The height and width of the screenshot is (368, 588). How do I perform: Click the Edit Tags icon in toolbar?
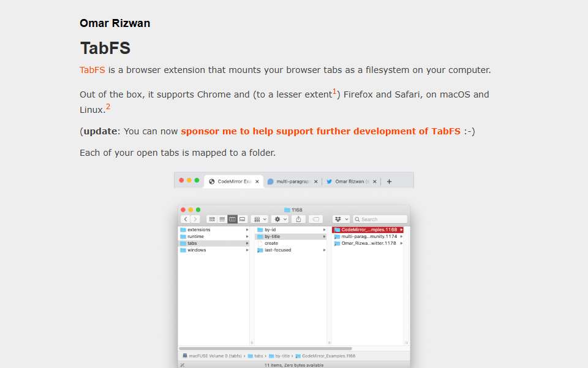click(x=316, y=220)
